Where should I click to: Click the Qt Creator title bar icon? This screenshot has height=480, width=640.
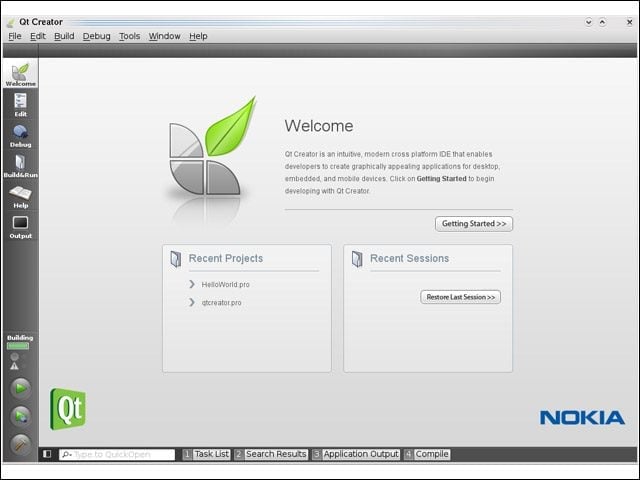11,22
